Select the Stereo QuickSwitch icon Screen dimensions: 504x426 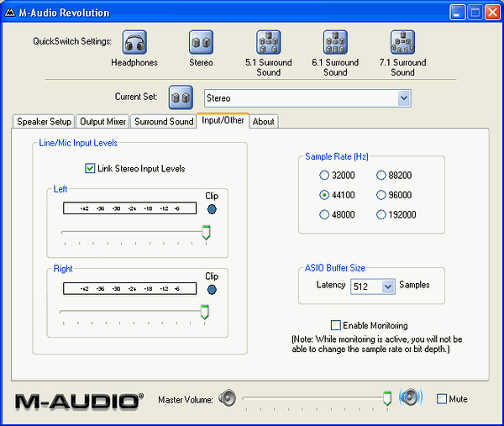click(x=201, y=43)
